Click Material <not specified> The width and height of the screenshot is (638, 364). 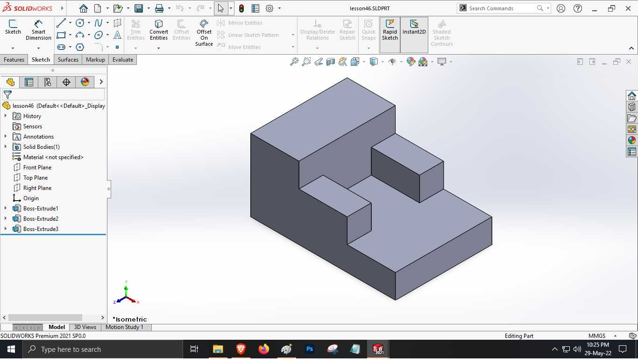coord(53,157)
